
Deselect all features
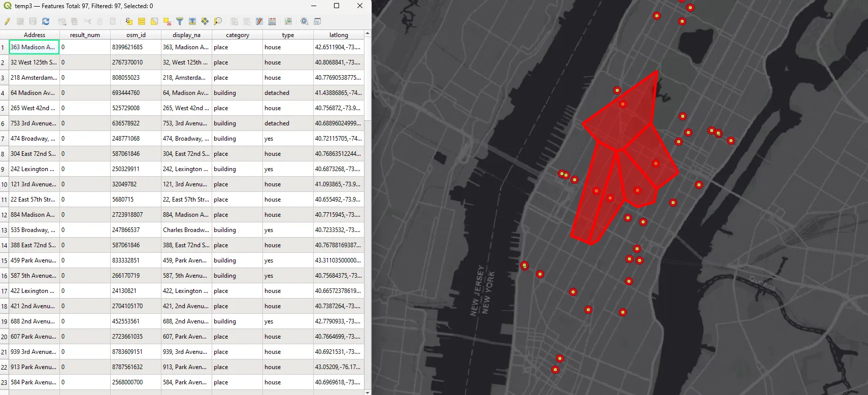pyautogui.click(x=167, y=21)
